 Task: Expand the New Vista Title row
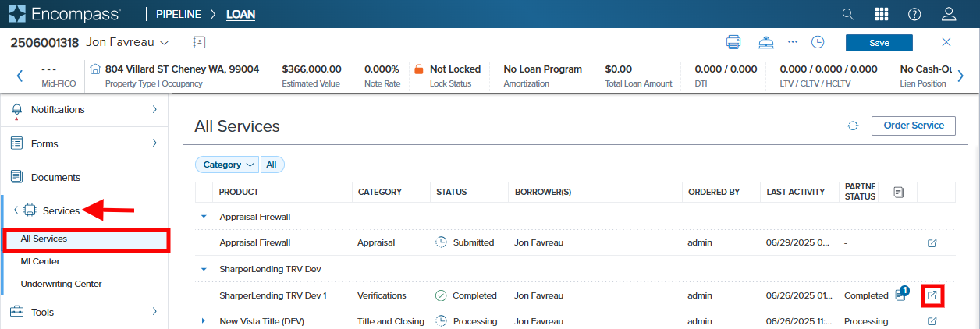coord(204,320)
